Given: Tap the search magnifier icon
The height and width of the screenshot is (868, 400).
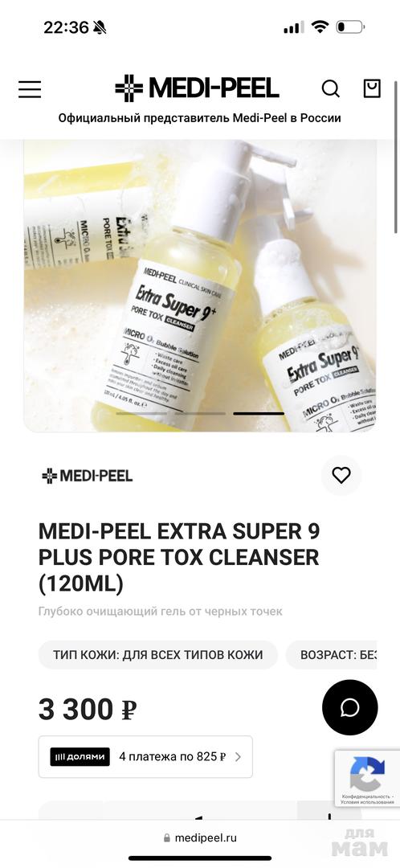Looking at the screenshot, I should click(x=330, y=88).
